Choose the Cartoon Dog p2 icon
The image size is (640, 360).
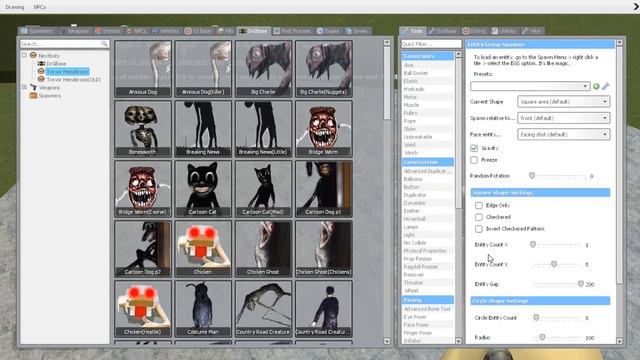143,249
